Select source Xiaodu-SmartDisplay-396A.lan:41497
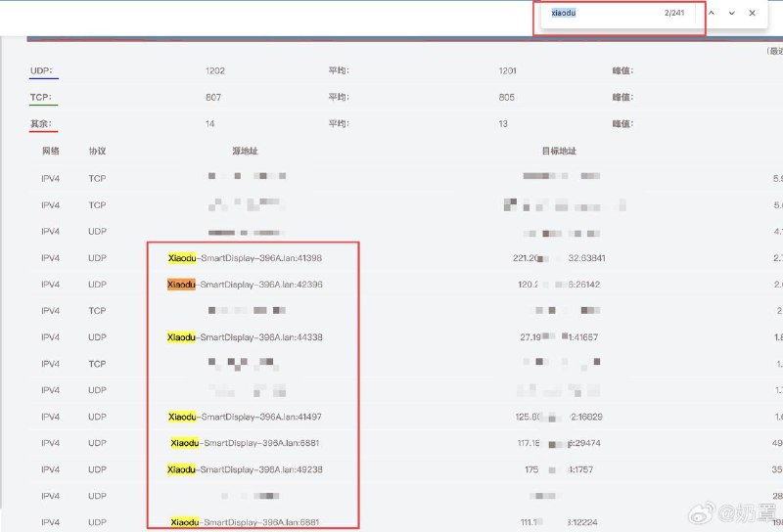 (246, 417)
